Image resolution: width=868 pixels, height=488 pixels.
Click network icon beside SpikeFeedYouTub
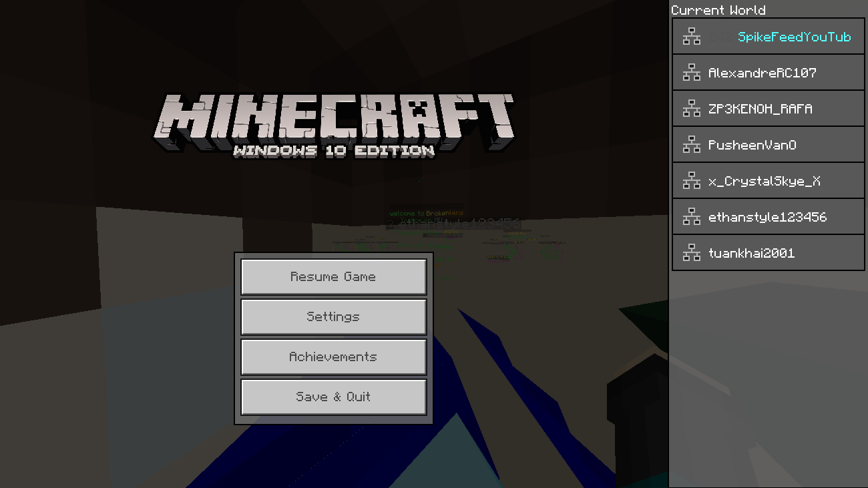(x=692, y=37)
